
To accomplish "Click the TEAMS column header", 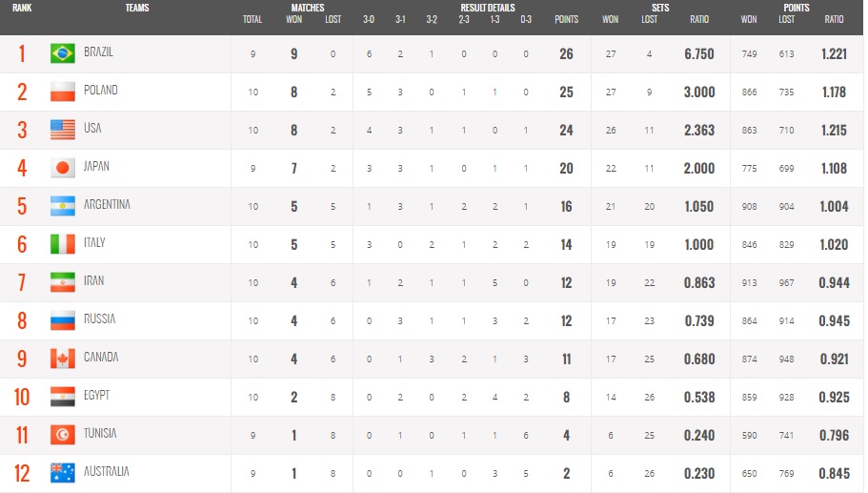I will tap(137, 8).
